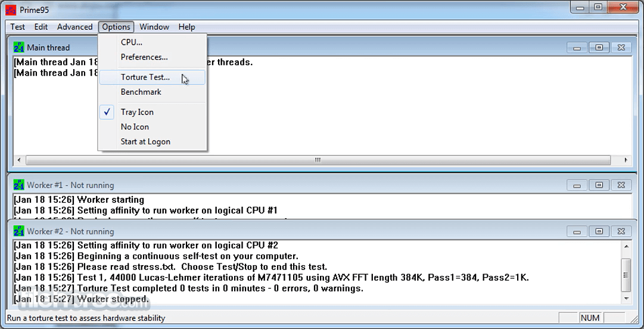This screenshot has width=644, height=329.
Task: Maximize the Worker #2 window
Action: click(599, 232)
